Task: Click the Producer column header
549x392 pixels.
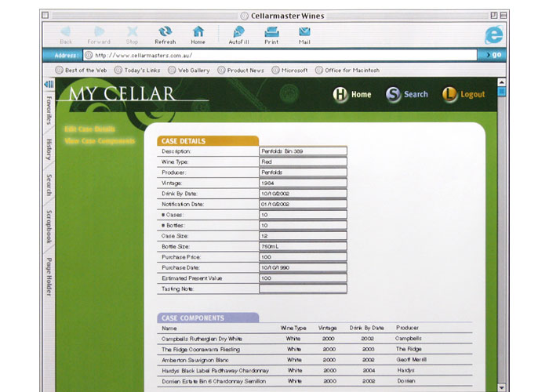Action: click(407, 328)
